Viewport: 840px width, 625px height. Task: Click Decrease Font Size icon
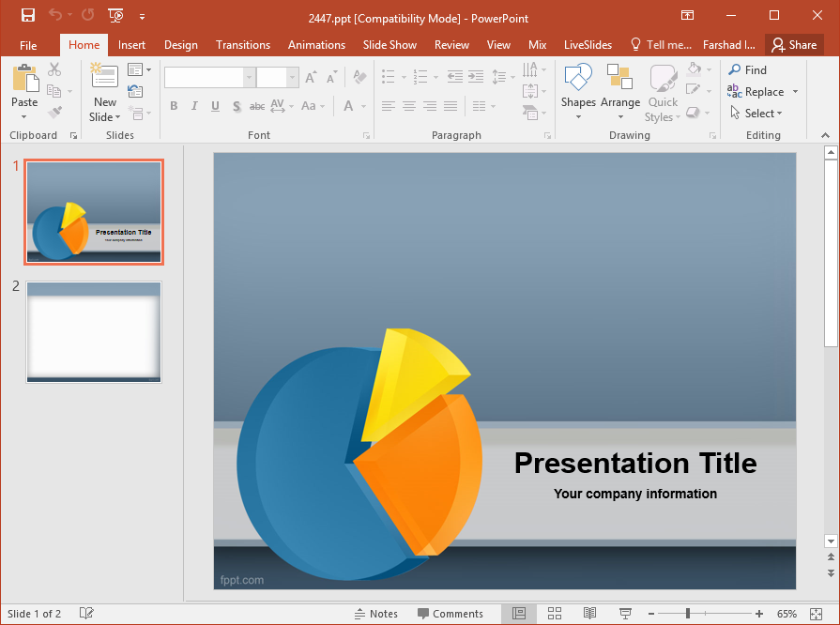[x=332, y=78]
